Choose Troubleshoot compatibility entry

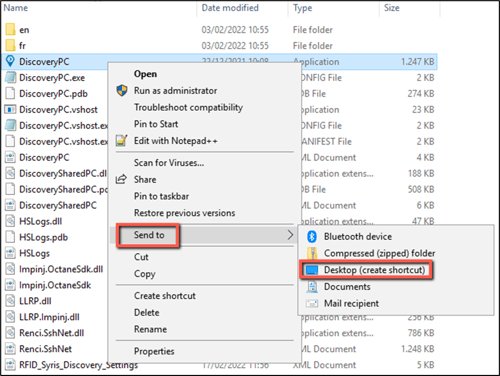click(188, 107)
